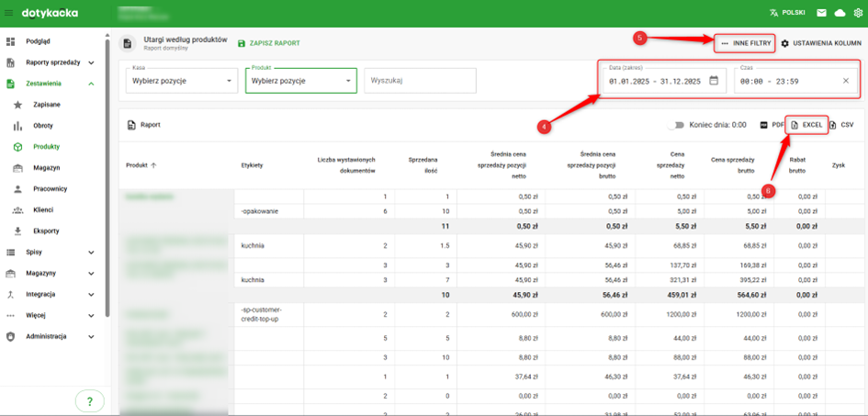Open the hamburger menu icon
This screenshot has height=416, width=868.
pos(9,13)
